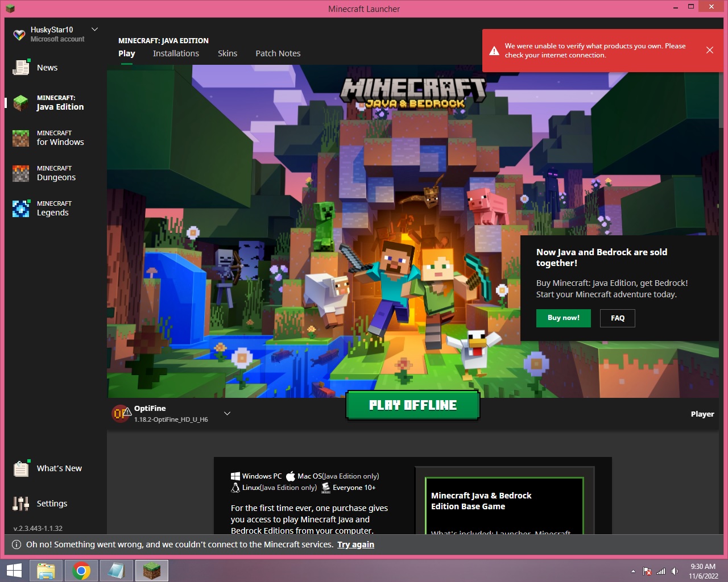Click the Windows PC platform icon

pyautogui.click(x=235, y=476)
